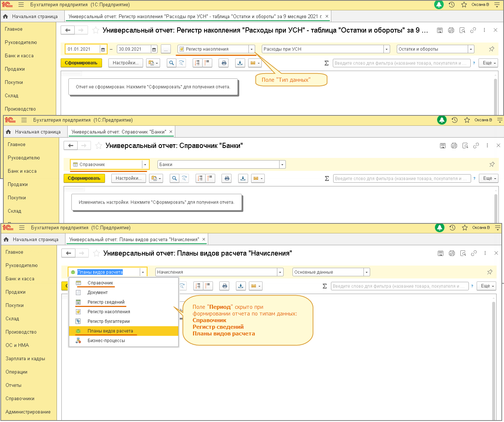Open Настройки... in the top window
This screenshot has width=504, height=422.
click(126, 63)
